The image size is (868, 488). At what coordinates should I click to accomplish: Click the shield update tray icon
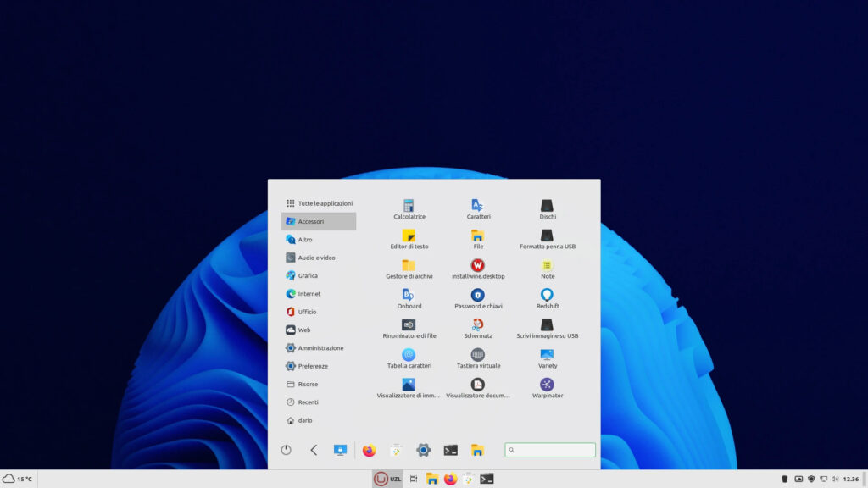811,480
